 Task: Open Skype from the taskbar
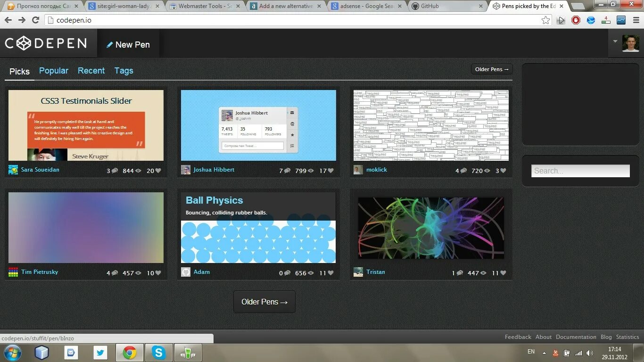[159, 353]
